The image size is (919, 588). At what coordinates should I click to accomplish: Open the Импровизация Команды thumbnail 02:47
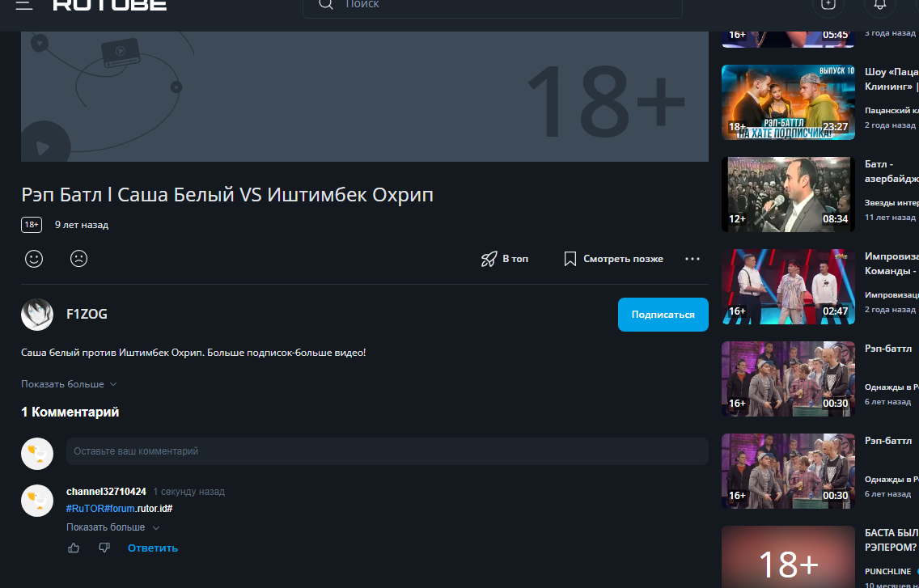[788, 286]
